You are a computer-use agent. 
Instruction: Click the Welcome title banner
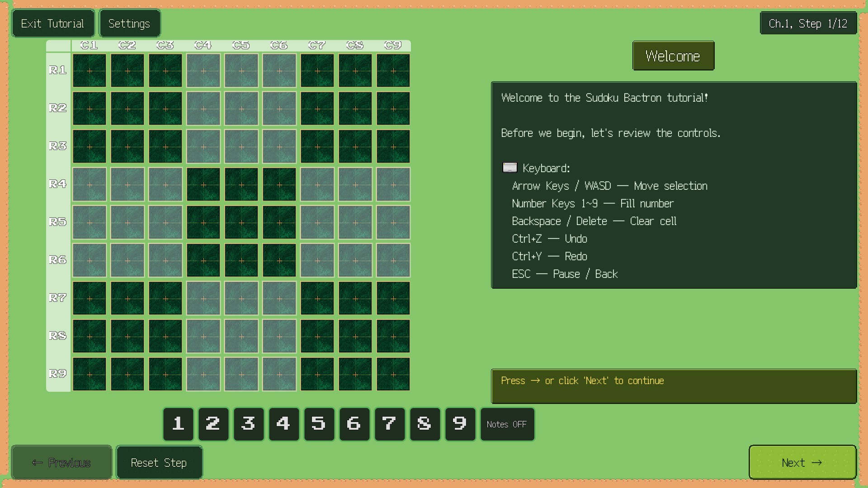(673, 56)
